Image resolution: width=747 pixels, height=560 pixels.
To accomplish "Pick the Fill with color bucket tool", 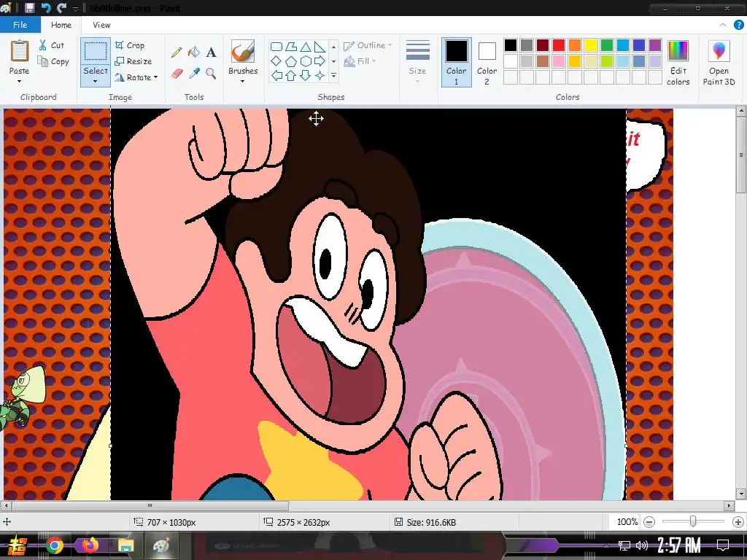I will coord(194,52).
